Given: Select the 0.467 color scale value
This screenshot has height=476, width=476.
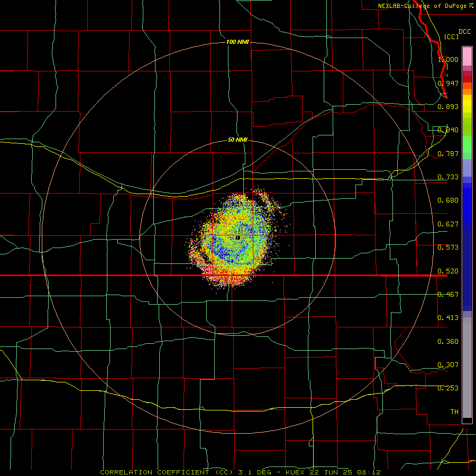Looking at the screenshot, I should point(448,295).
